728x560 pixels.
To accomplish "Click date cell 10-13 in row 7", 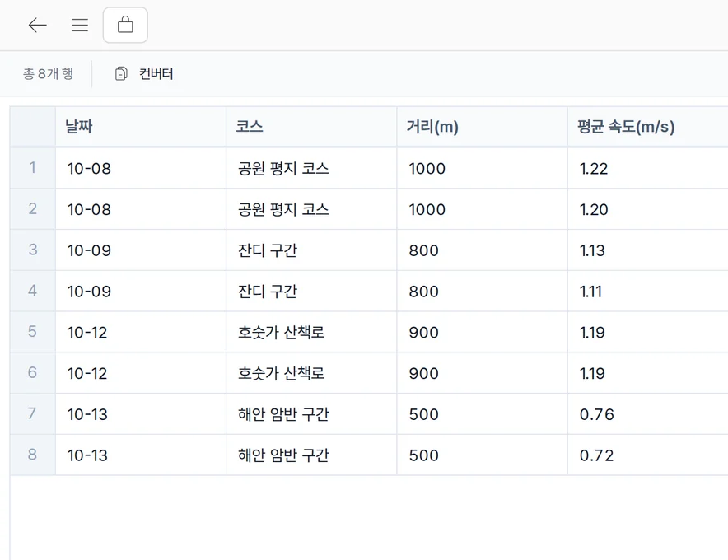I will (x=141, y=413).
